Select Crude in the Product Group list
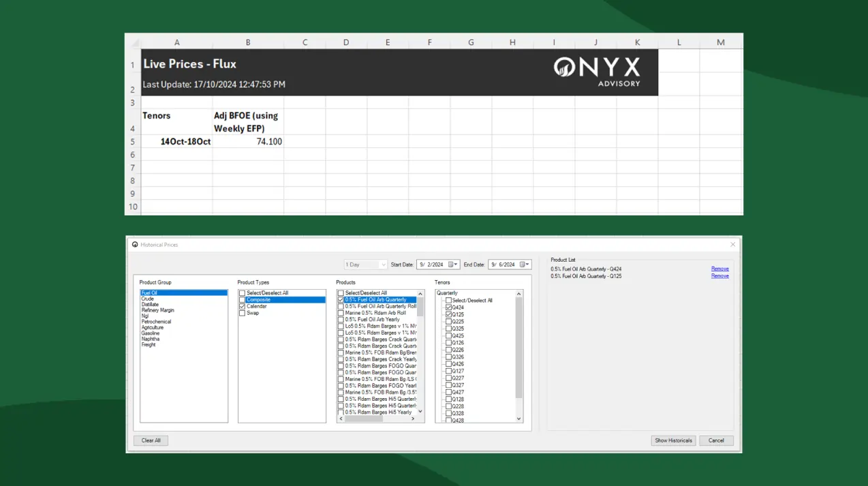This screenshot has width=868, height=486. [x=147, y=299]
